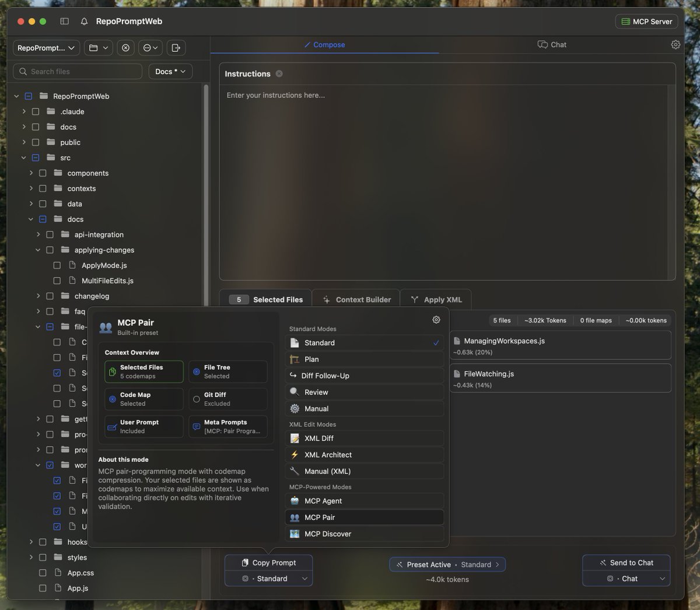Tick the changelog folder checkbox
Viewport: 700px width, 610px height.
pyautogui.click(x=50, y=296)
